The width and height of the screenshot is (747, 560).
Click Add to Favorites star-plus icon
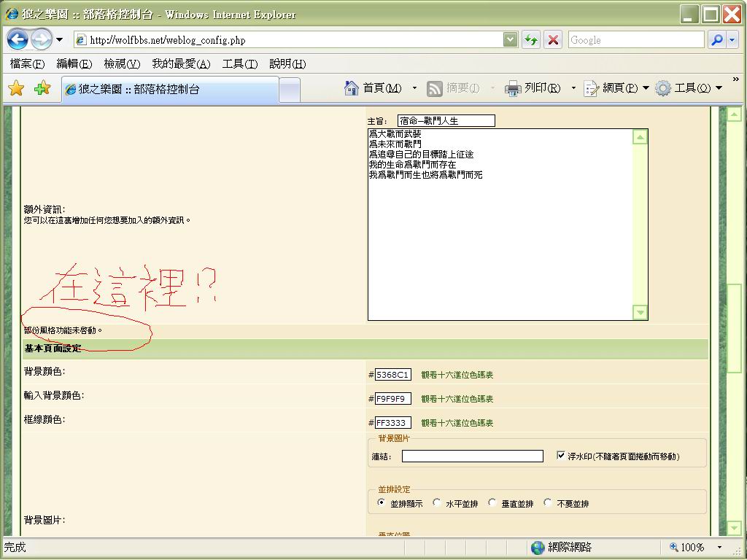(42, 89)
